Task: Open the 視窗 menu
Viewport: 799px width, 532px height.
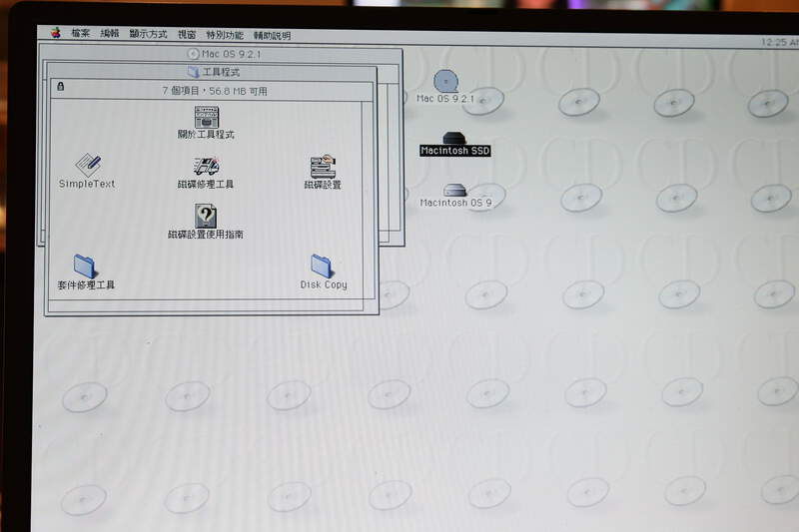Action: (187, 35)
